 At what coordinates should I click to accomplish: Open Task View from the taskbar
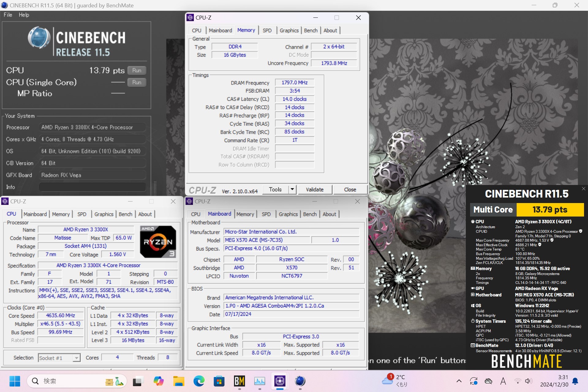coord(138,381)
